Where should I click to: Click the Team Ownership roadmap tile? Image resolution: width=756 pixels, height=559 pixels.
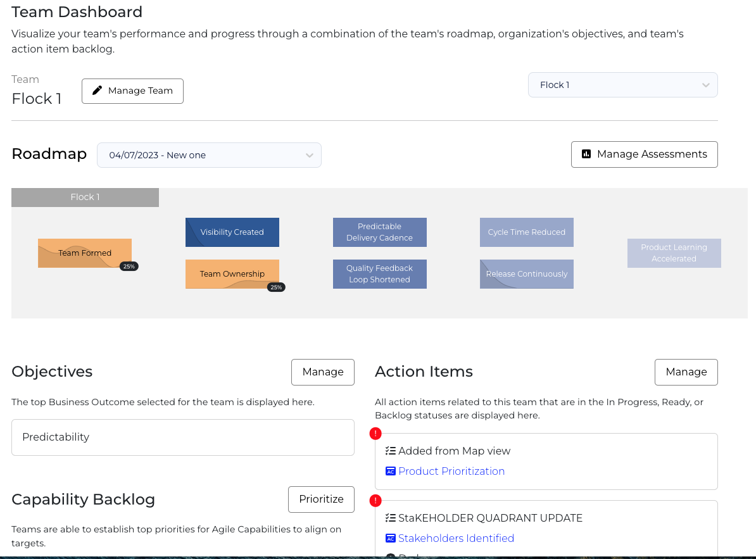pyautogui.click(x=232, y=274)
